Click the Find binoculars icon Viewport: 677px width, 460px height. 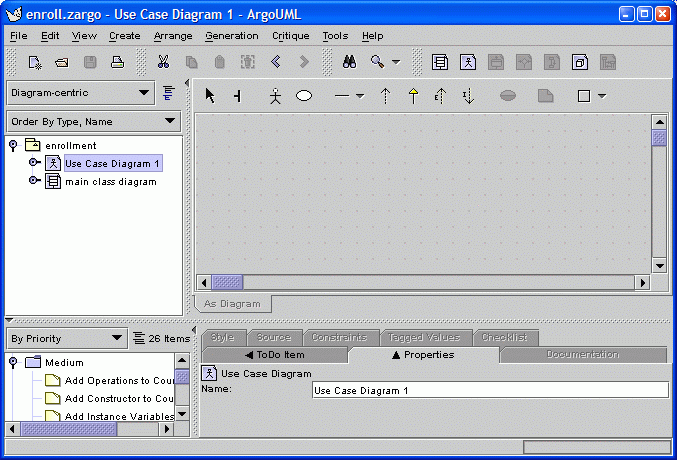[x=349, y=62]
